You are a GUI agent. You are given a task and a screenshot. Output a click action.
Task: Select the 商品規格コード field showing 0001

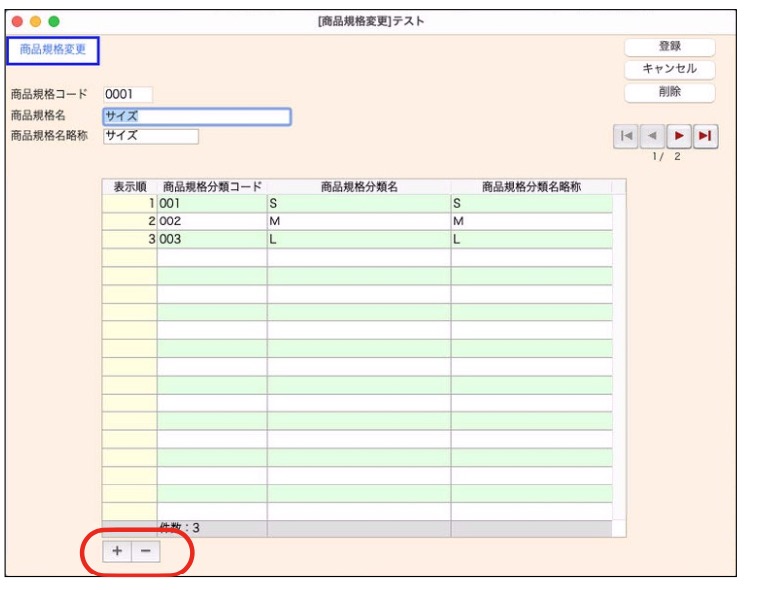coord(128,95)
